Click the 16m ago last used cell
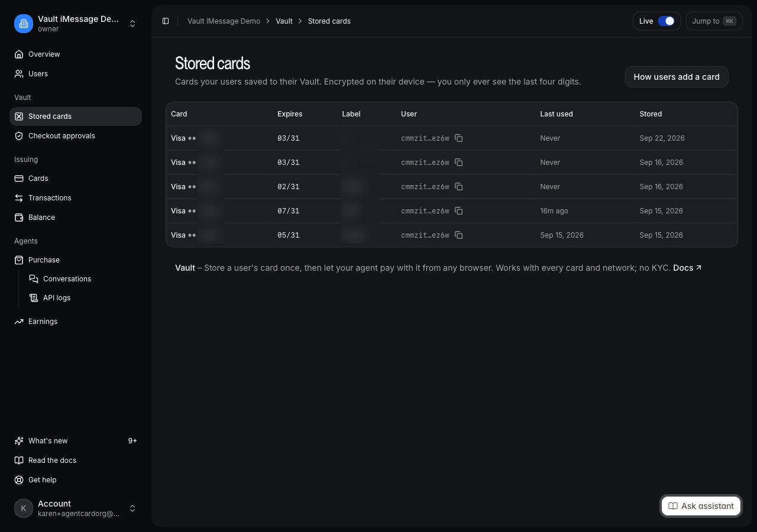The width and height of the screenshot is (757, 532). [x=554, y=211]
